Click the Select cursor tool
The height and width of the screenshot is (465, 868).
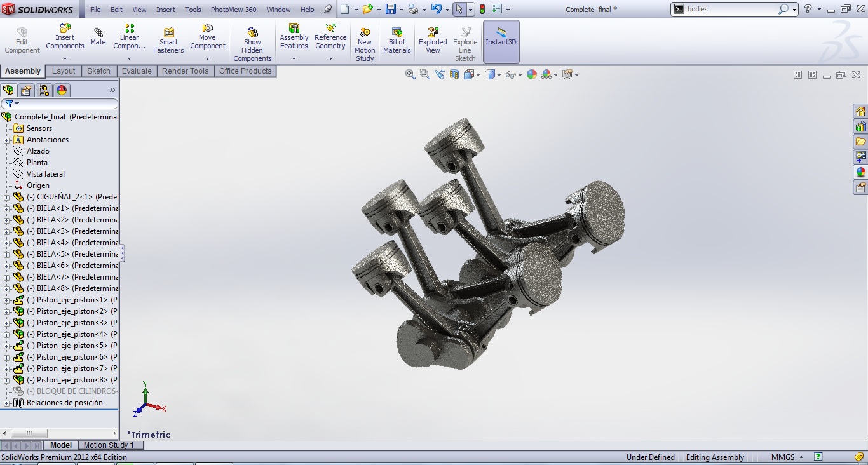click(x=459, y=9)
